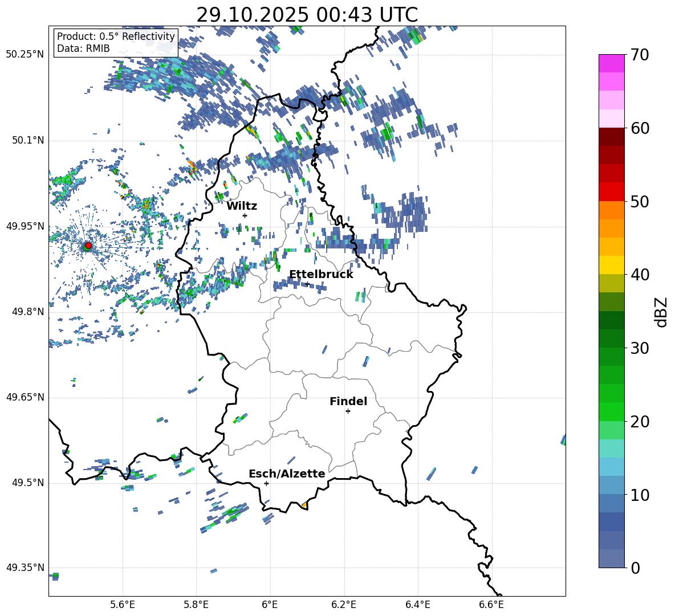Click the orange colorbar segment below 50

click(612, 210)
